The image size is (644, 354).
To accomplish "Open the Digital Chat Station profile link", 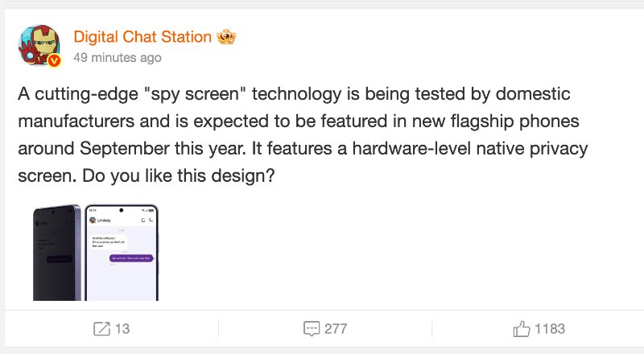I will click(x=142, y=37).
